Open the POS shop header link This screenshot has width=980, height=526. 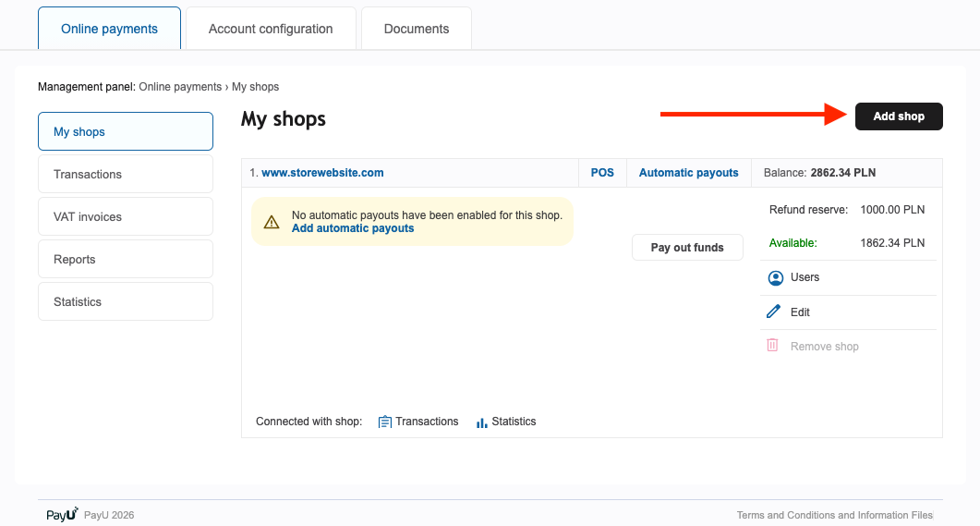602,173
